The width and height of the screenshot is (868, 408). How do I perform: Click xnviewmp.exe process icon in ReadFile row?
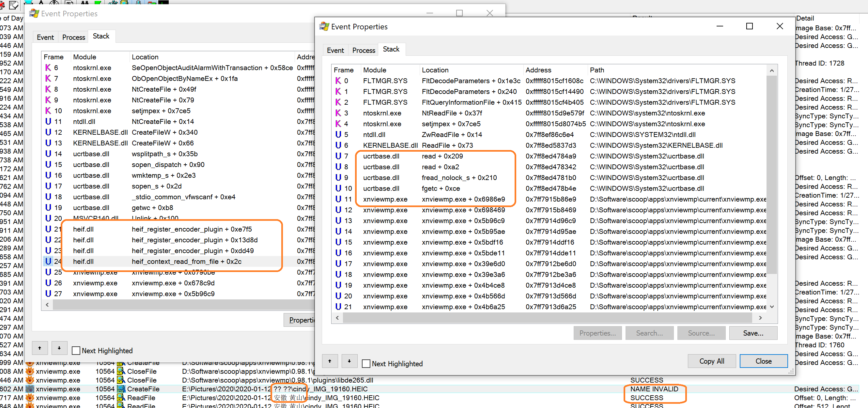(x=30, y=398)
